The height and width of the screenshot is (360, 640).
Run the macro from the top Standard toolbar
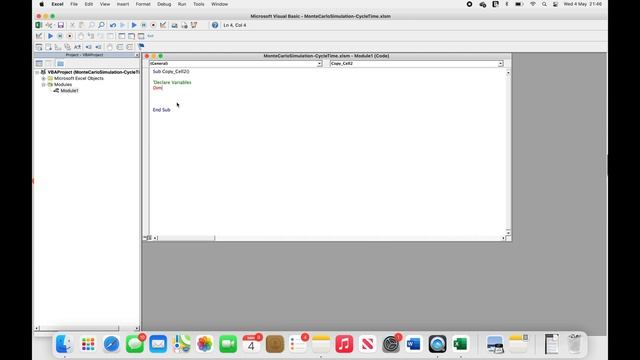[x=134, y=25]
